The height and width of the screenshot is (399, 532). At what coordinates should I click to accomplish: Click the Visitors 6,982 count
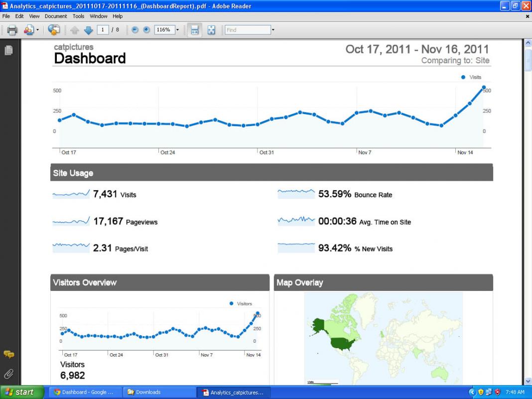[73, 375]
